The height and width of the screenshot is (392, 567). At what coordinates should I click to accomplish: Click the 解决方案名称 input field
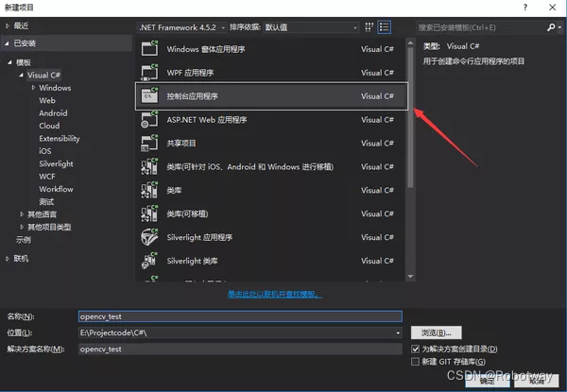click(x=240, y=349)
